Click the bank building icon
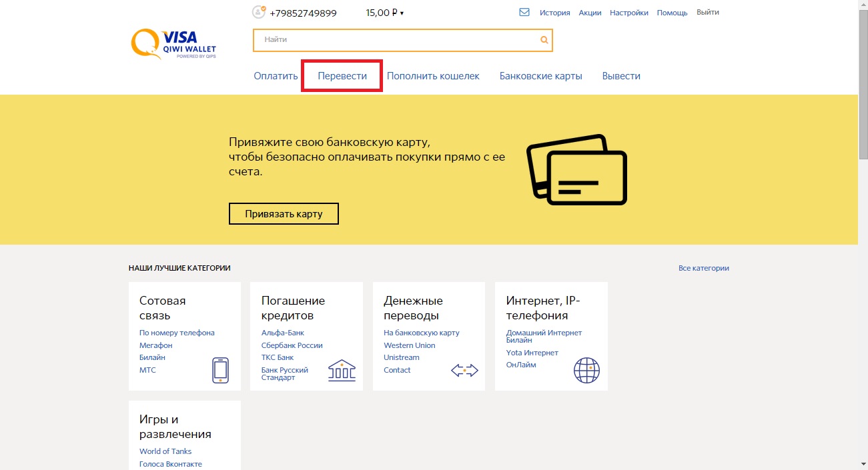868x470 pixels. [x=342, y=370]
